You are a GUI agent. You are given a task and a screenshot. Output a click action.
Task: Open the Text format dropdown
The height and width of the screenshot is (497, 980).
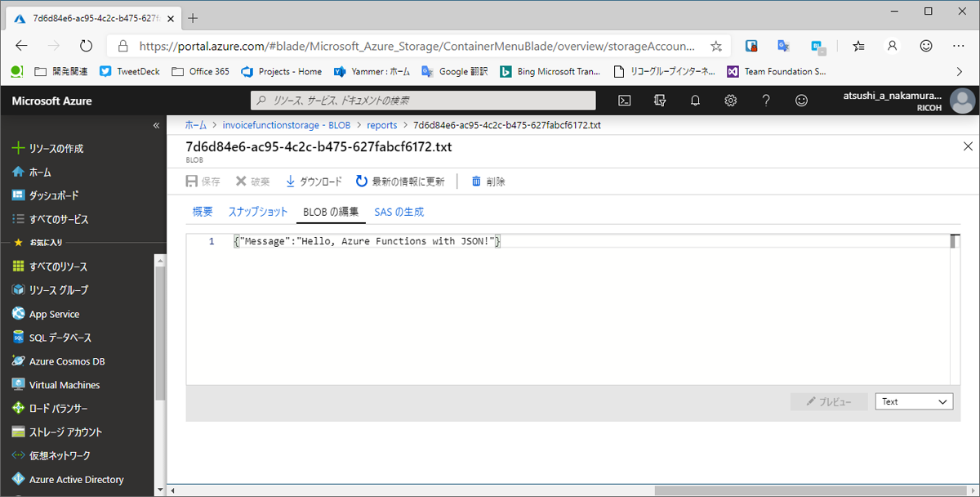click(914, 401)
